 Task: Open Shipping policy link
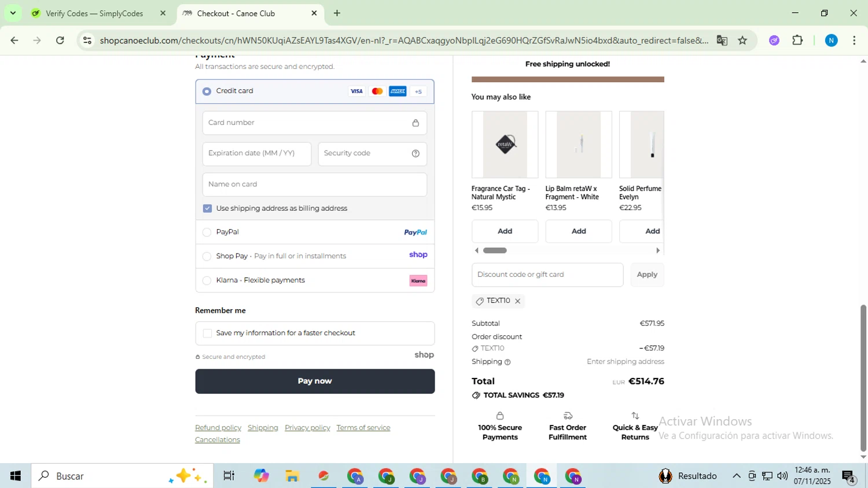point(263,428)
